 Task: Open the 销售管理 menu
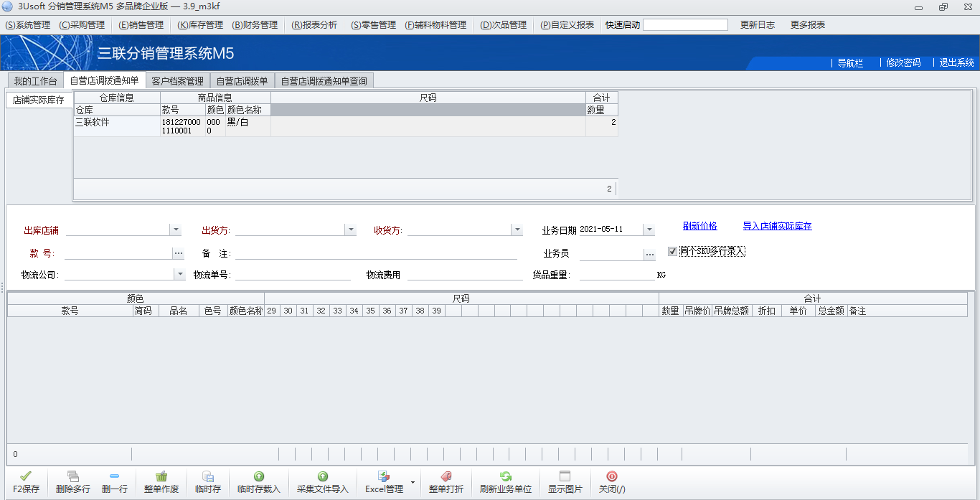[141, 24]
